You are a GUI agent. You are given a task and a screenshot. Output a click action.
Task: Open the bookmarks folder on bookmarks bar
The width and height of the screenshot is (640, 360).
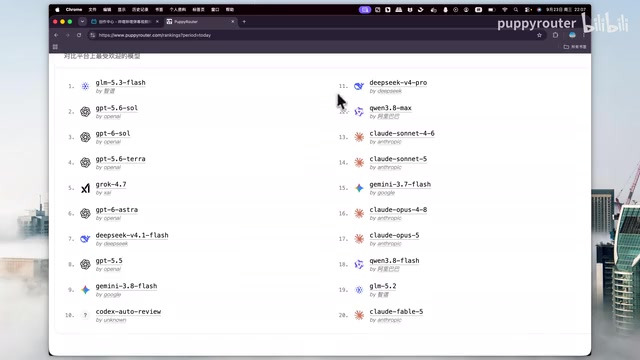575,47
